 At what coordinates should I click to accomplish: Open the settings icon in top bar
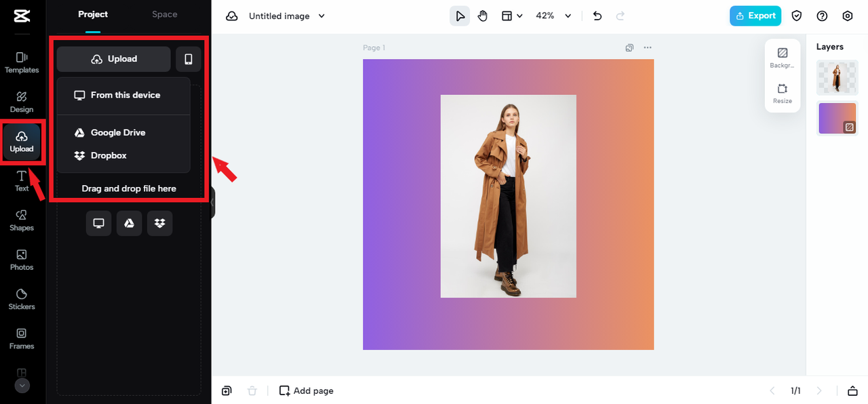tap(848, 16)
